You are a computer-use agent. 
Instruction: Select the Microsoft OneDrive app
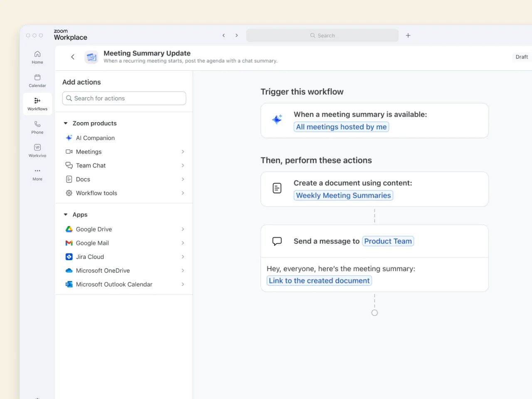pos(102,271)
